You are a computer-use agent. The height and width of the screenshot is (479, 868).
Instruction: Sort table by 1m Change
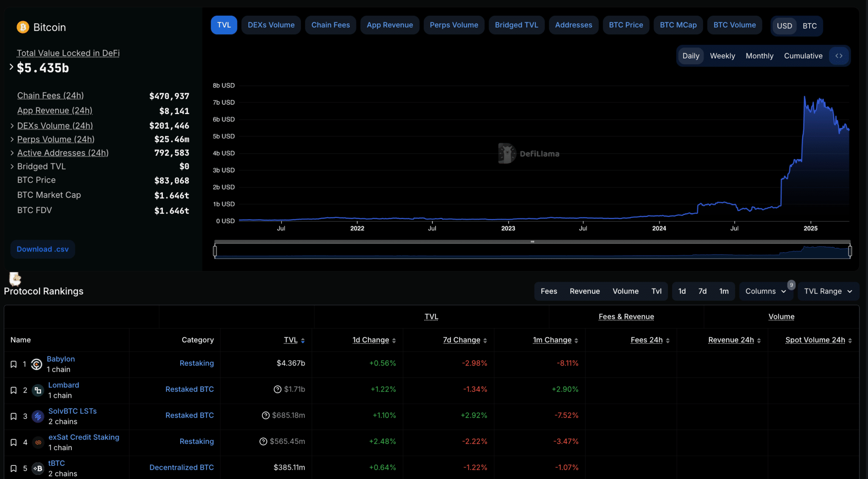(576, 341)
